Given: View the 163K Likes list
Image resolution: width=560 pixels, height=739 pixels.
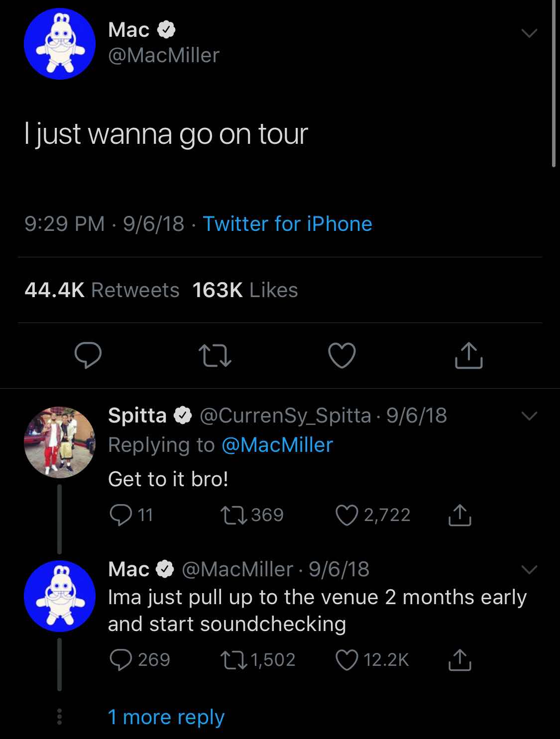Looking at the screenshot, I should 245,290.
